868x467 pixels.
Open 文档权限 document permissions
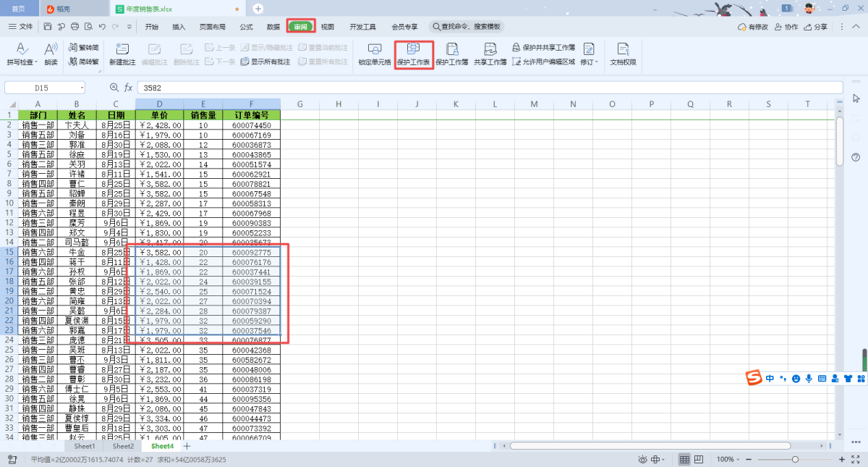(622, 53)
